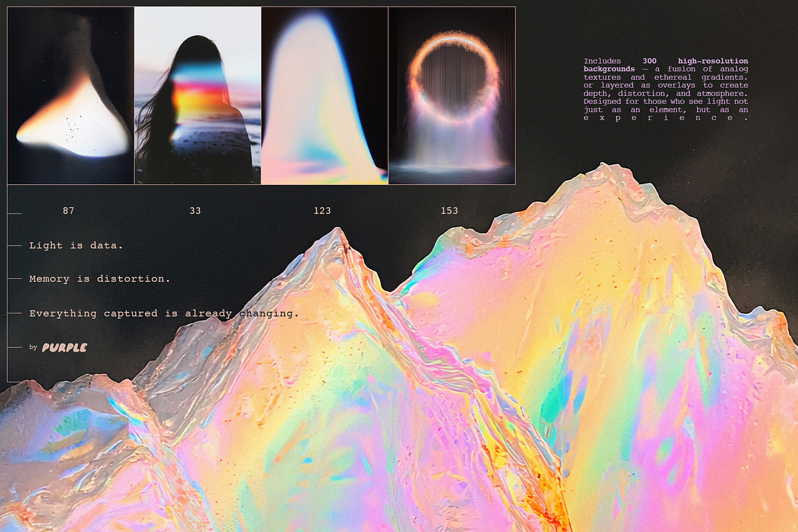Click the small 'by' text before PURPLE
This screenshot has height=532, width=798.
[x=33, y=347]
